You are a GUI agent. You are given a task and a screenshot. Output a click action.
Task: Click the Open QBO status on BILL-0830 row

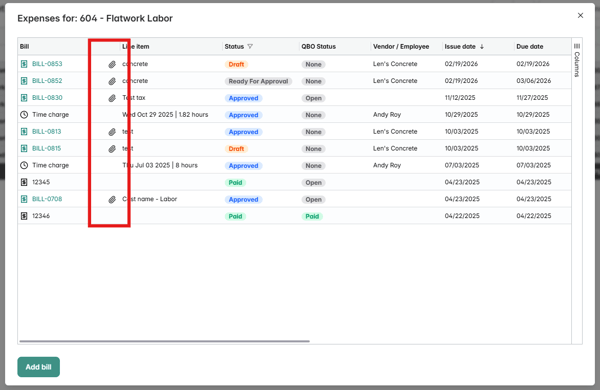313,98
